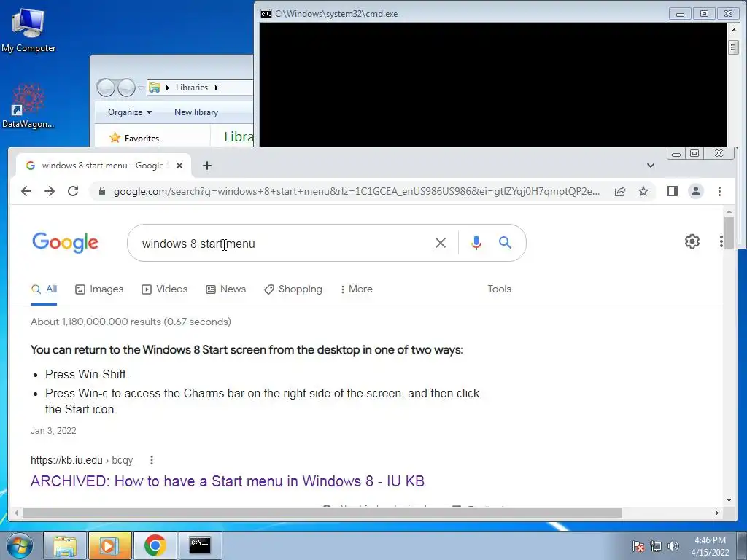The height and width of the screenshot is (560, 747).
Task: Click Chrome address bar URL
Action: pos(356,192)
